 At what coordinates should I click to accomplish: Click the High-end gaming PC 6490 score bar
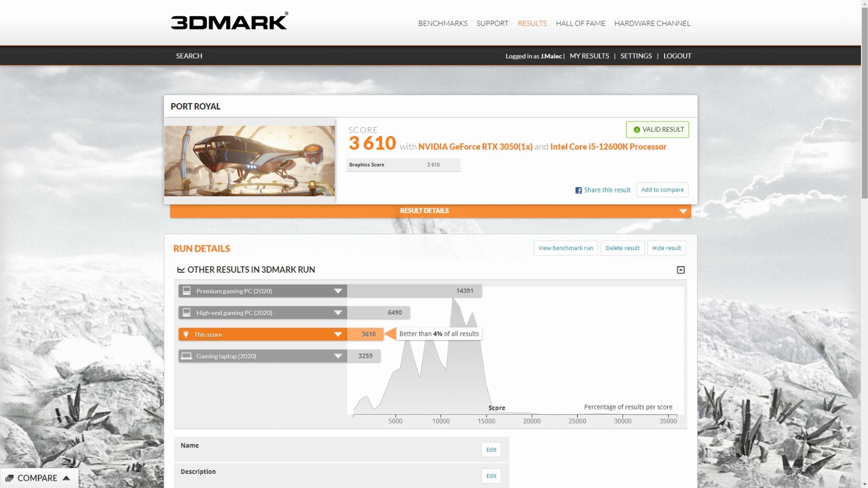(379, 313)
